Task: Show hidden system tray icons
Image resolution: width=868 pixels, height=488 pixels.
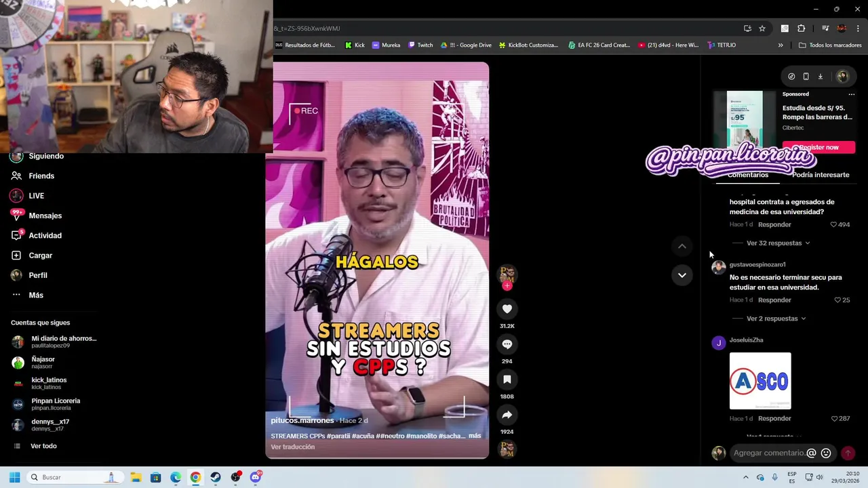Action: (745, 477)
